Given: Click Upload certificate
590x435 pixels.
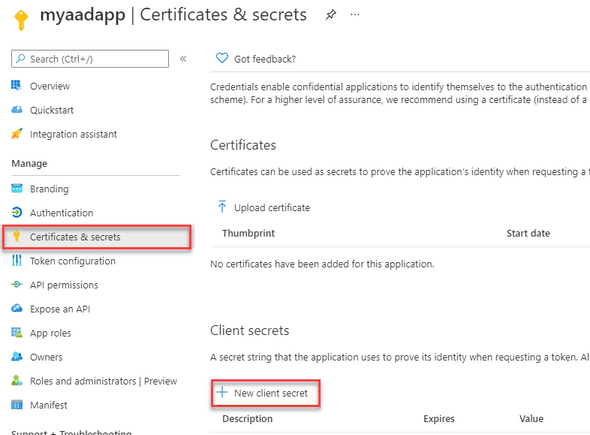Looking at the screenshot, I should pos(272,208).
